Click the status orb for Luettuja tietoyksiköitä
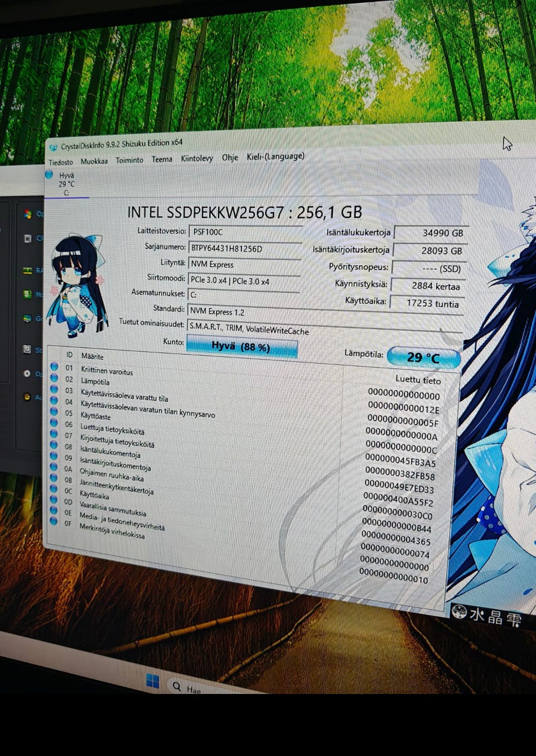536x756 pixels. coord(54,423)
